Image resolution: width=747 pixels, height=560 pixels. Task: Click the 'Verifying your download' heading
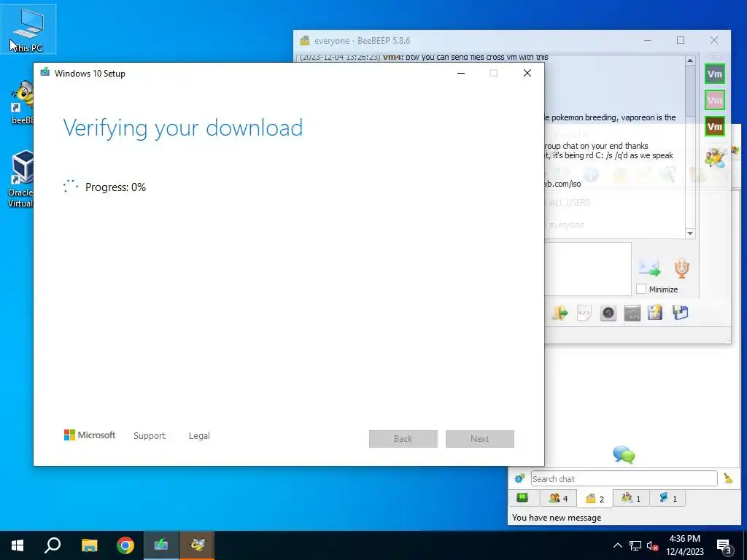(x=183, y=128)
